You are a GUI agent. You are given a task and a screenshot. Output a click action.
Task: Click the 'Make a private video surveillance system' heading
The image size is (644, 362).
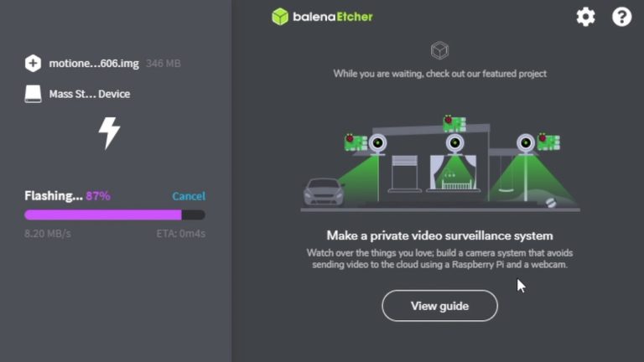[439, 235]
